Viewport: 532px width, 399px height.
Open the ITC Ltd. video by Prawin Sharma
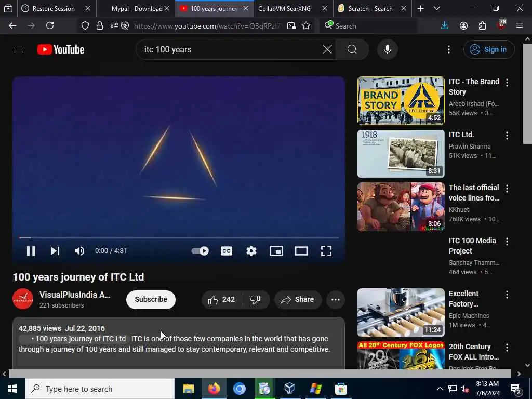coord(401,154)
